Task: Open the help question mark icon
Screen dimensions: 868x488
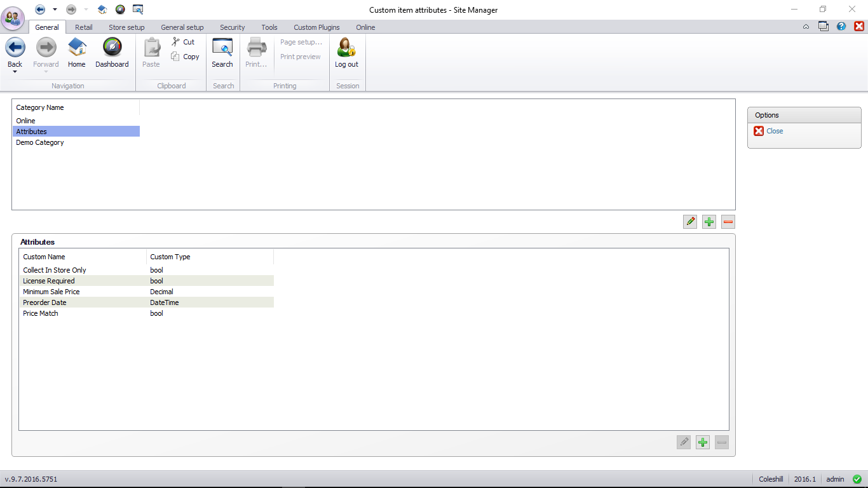Action: click(x=841, y=27)
